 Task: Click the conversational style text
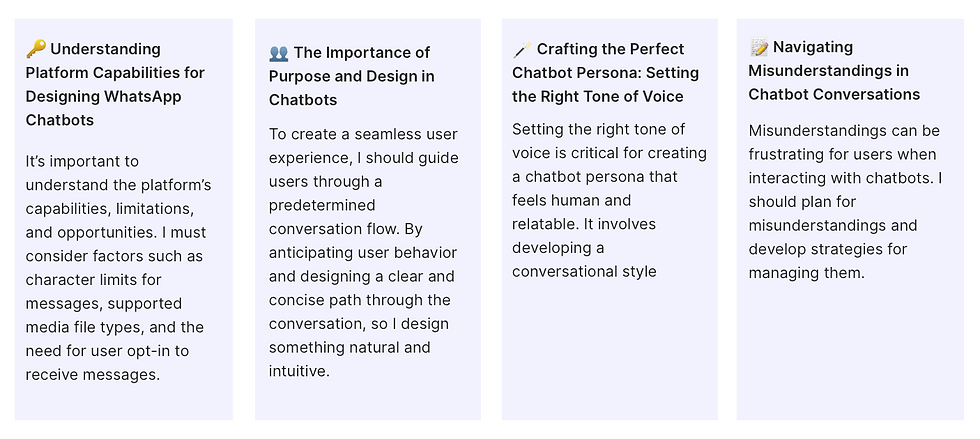point(584,271)
